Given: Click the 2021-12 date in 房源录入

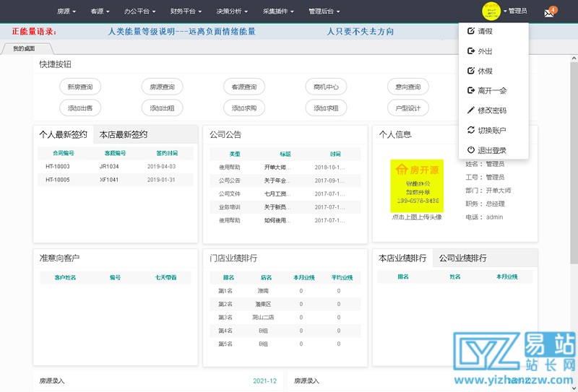Looking at the screenshot, I should 264,381.
